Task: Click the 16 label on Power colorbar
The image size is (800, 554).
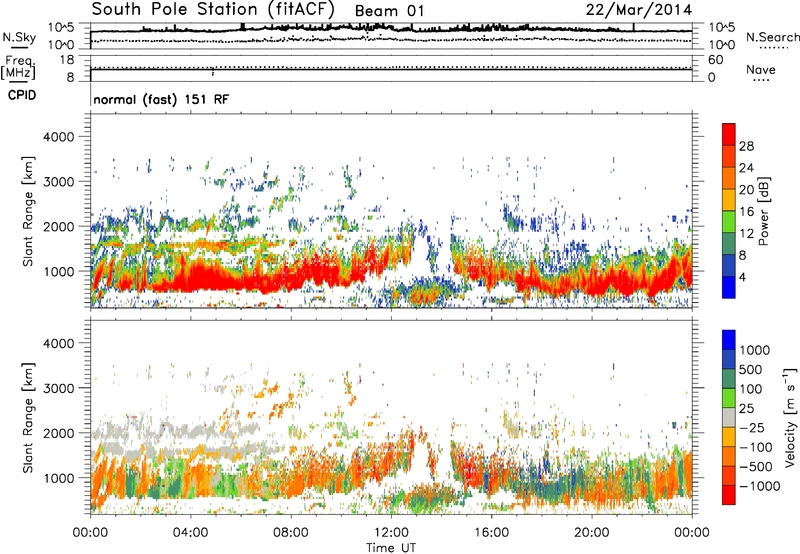Action: tap(746, 212)
